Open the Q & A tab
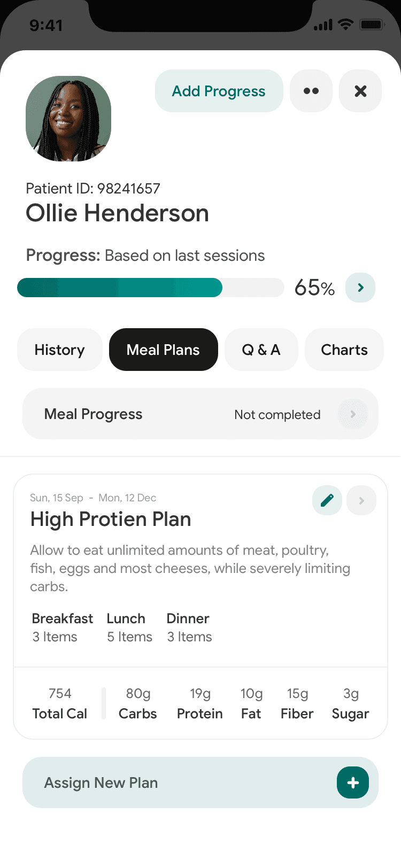This screenshot has width=401, height=868. click(261, 350)
